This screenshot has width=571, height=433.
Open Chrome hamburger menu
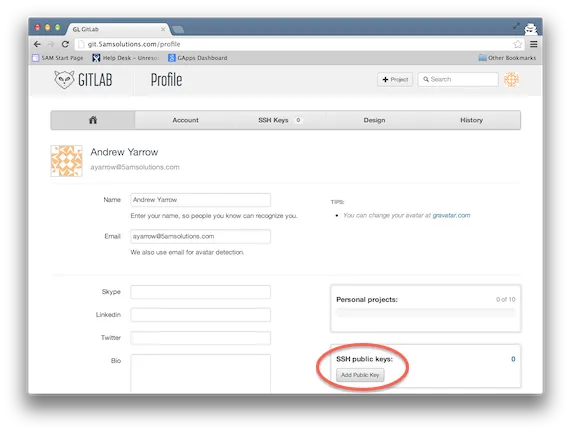coord(533,44)
